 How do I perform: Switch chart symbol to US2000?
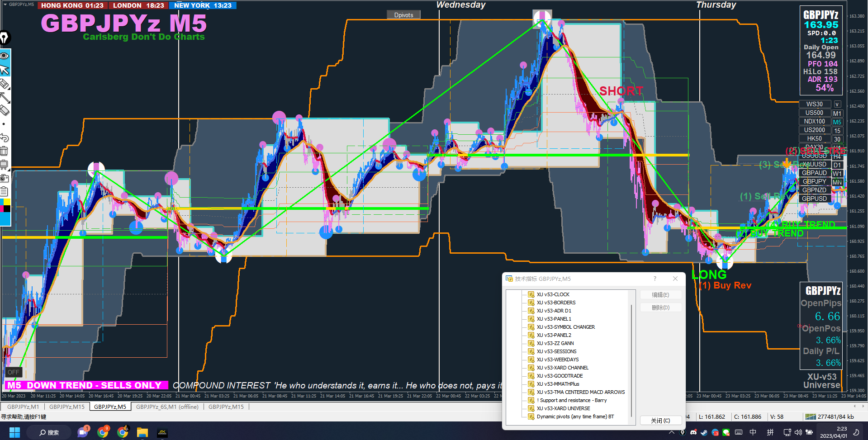point(815,130)
